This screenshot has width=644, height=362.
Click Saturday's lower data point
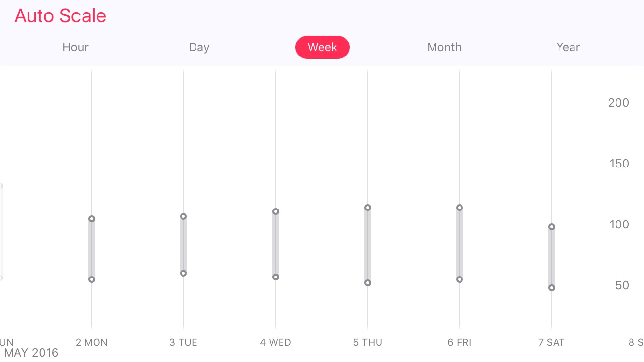(552, 288)
